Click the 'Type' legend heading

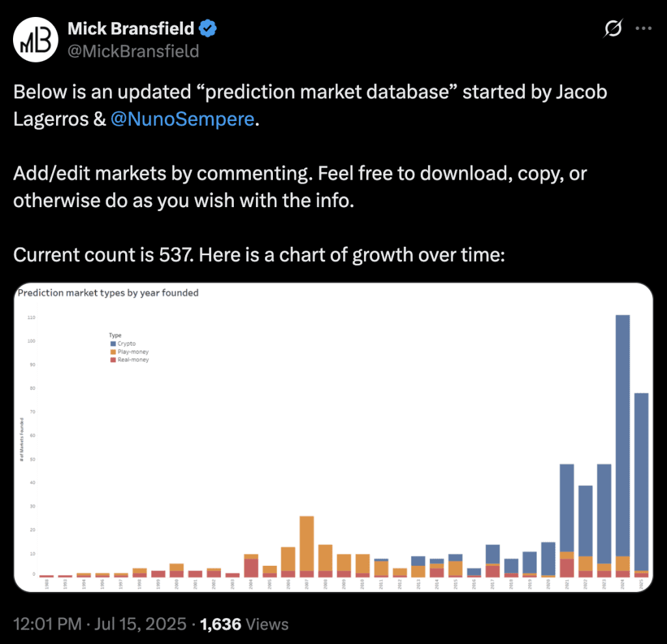coord(115,335)
